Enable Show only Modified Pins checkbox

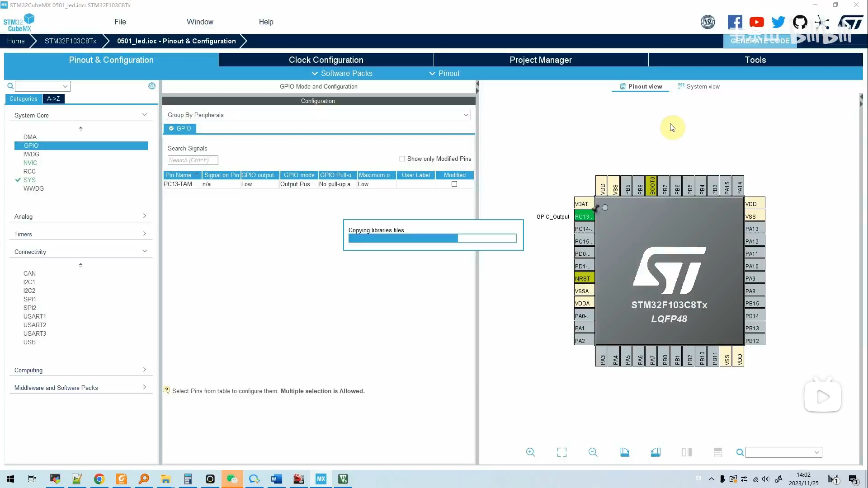[x=402, y=159]
